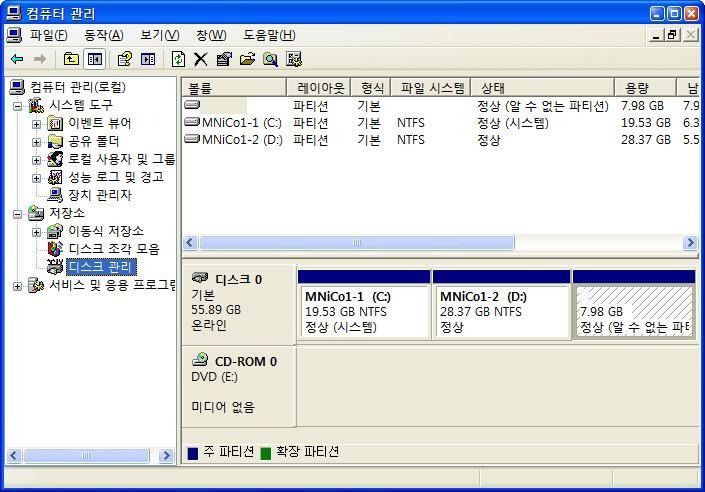The image size is (705, 492).
Task: Click the 로컬 사용자 및 그룹 icon
Action: (x=55, y=159)
